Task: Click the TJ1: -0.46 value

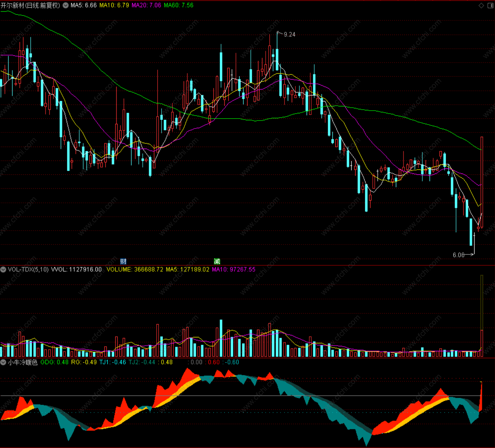Action: coord(113,362)
